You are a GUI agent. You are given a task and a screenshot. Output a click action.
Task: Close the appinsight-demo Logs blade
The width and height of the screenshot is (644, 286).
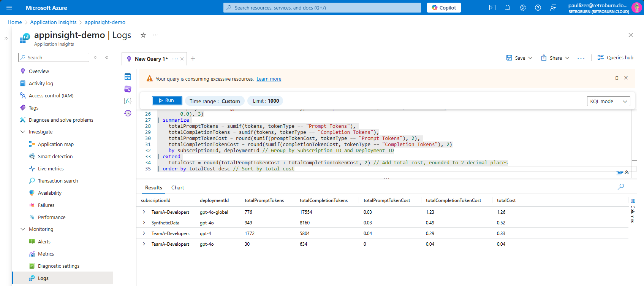tap(631, 35)
